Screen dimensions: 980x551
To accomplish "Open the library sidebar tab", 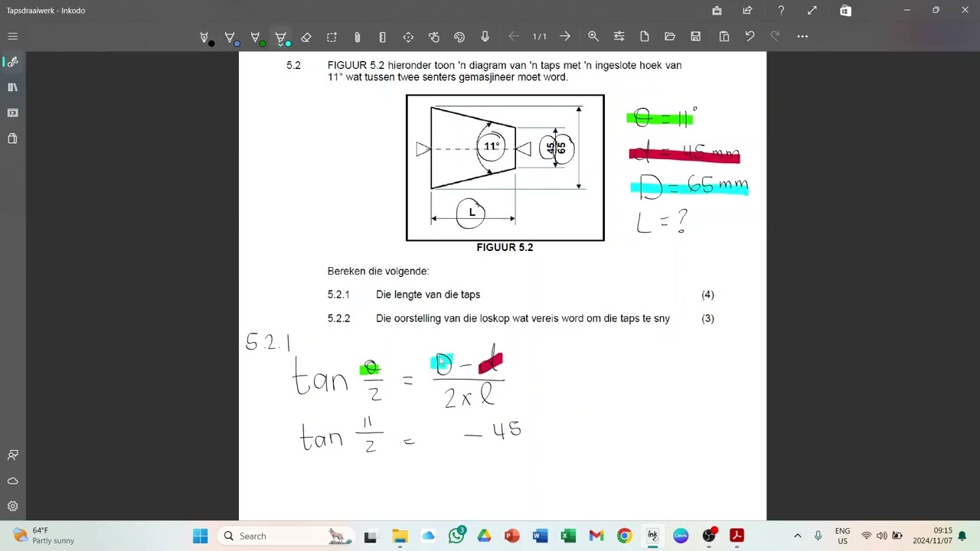I will 12,87.
